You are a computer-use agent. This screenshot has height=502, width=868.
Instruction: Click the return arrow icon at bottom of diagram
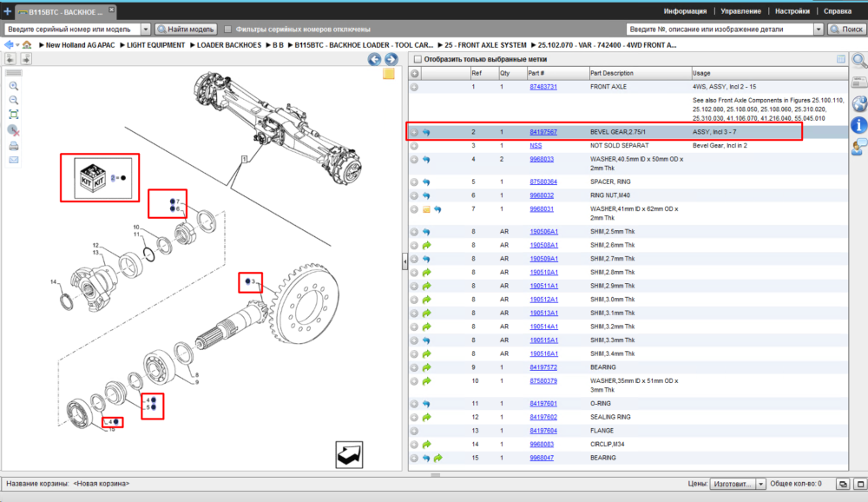click(x=349, y=455)
